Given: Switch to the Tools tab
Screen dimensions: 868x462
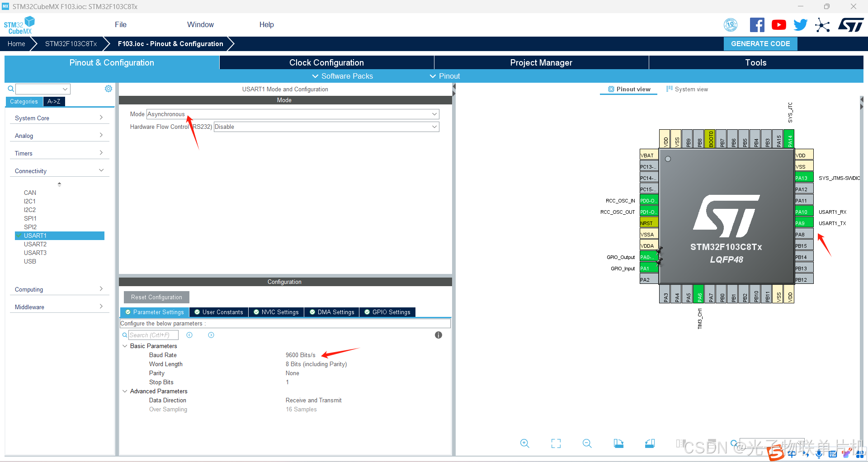Looking at the screenshot, I should (x=756, y=62).
